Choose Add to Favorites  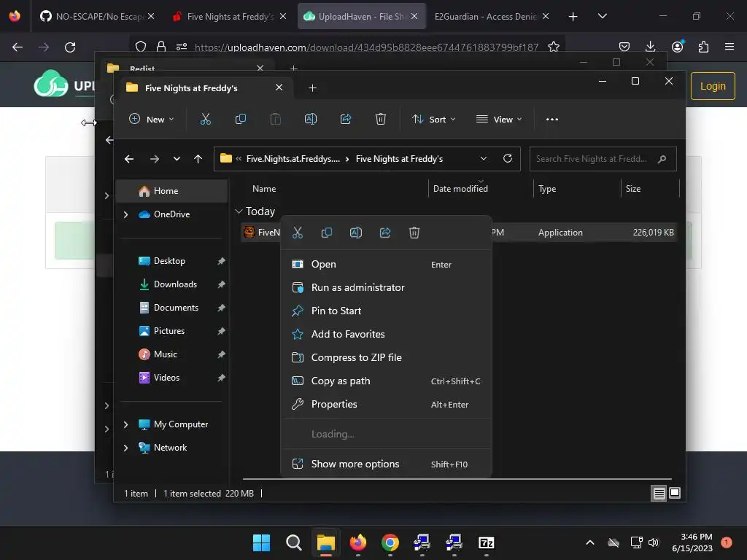[x=386, y=334]
